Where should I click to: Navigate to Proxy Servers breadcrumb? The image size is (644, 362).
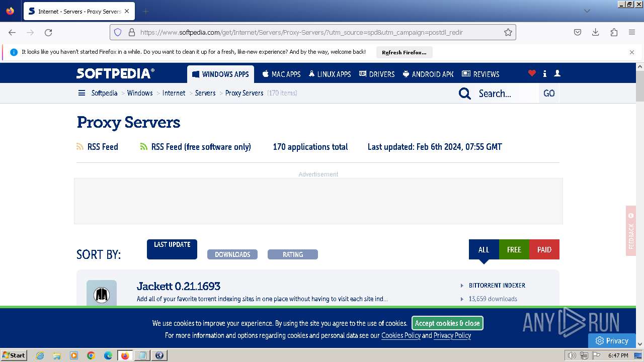pos(244,93)
